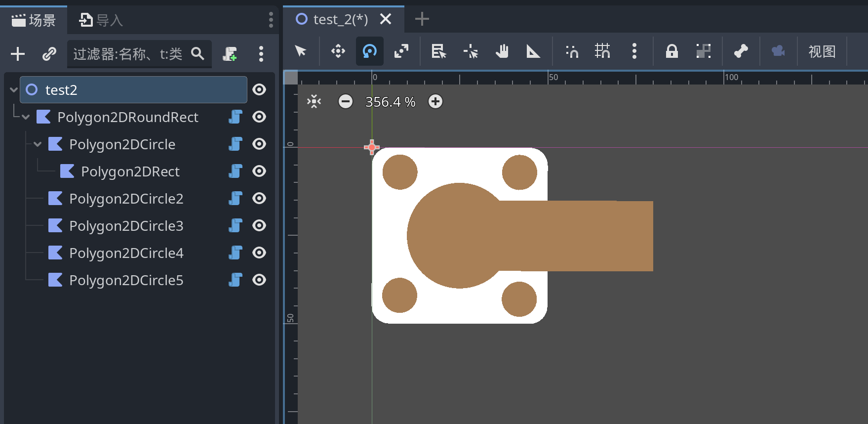
Task: Click the list-select nodes tool
Action: [438, 51]
